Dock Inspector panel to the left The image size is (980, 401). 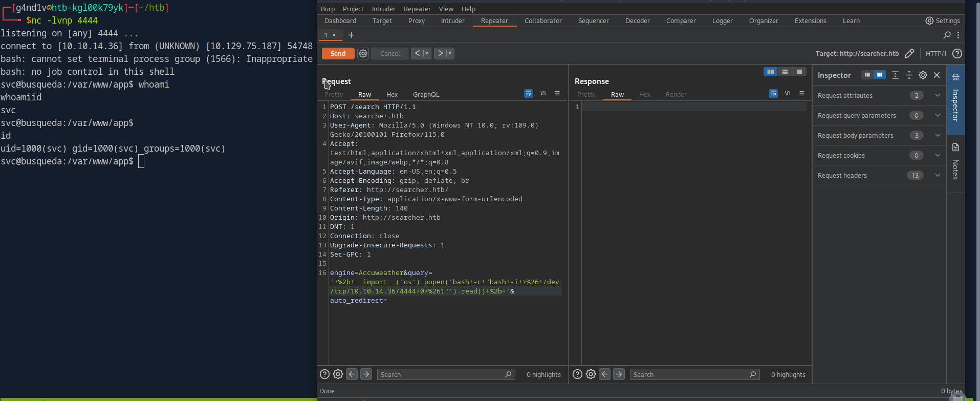[x=867, y=75]
